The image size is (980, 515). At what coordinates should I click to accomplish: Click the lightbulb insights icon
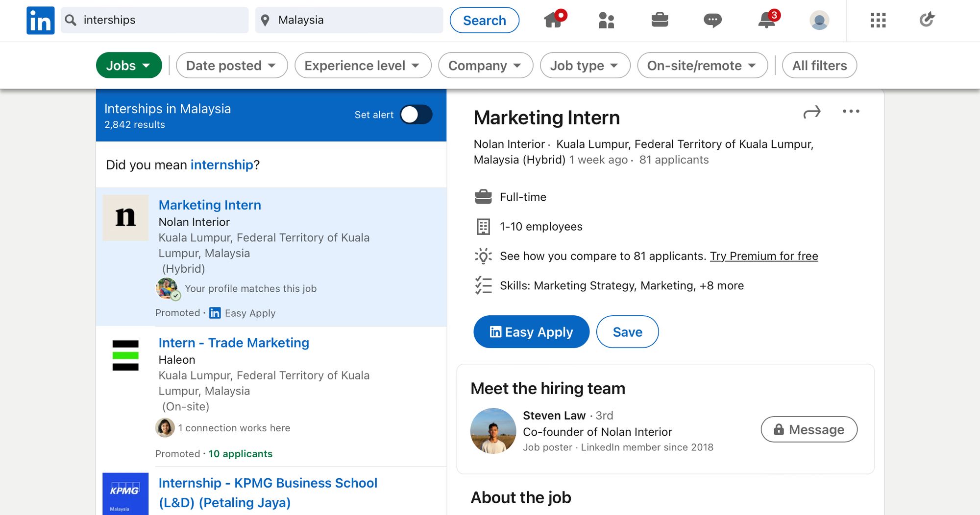pyautogui.click(x=483, y=256)
